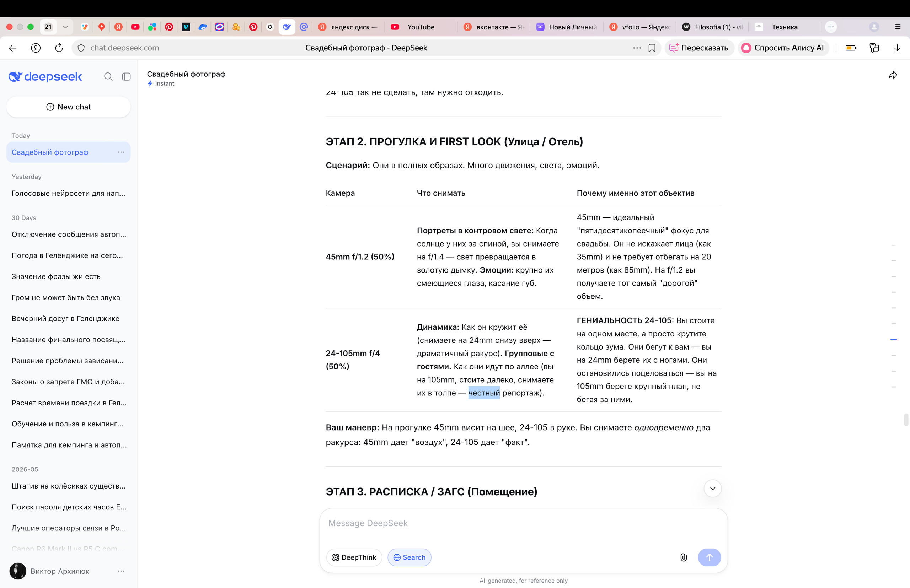Open a new tab with plus

click(831, 27)
